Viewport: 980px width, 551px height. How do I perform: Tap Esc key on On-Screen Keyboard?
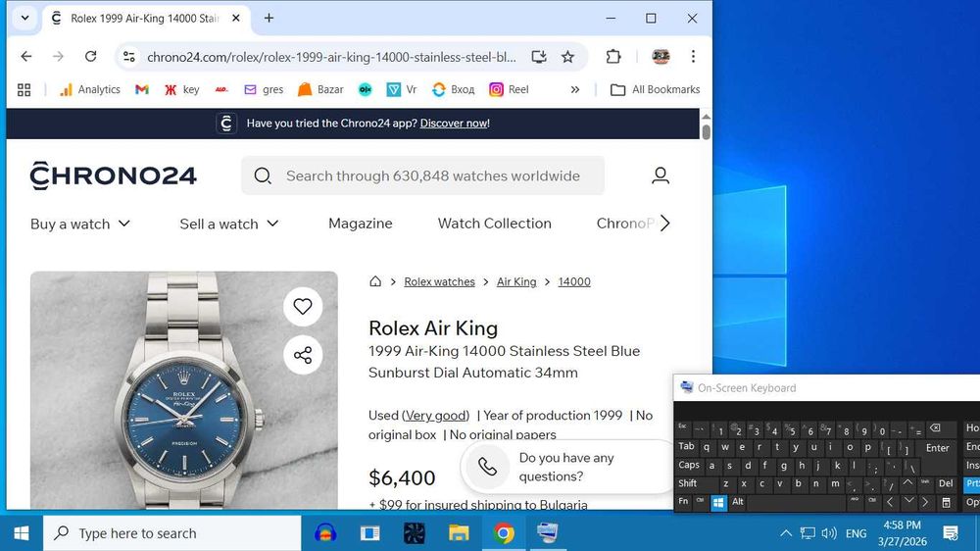point(682,426)
